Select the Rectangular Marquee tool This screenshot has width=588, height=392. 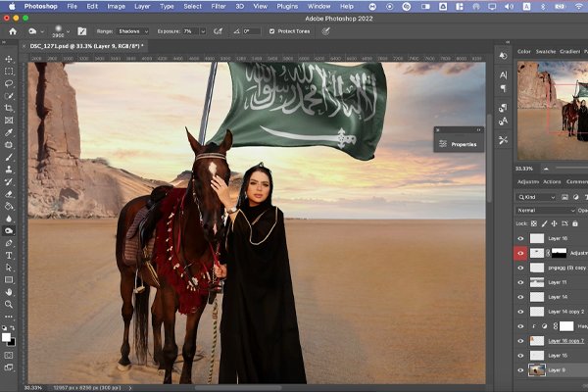tap(9, 72)
